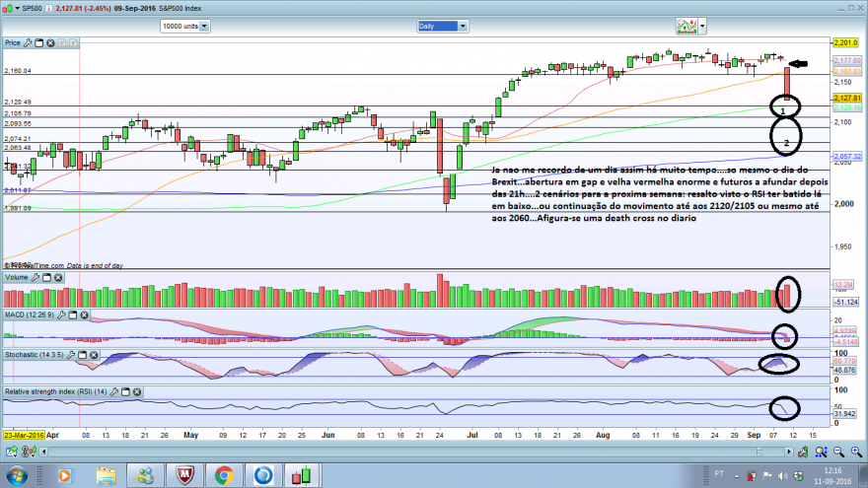Expand the 10000 units dropdown
The height and width of the screenshot is (488, 868).
click(x=204, y=26)
